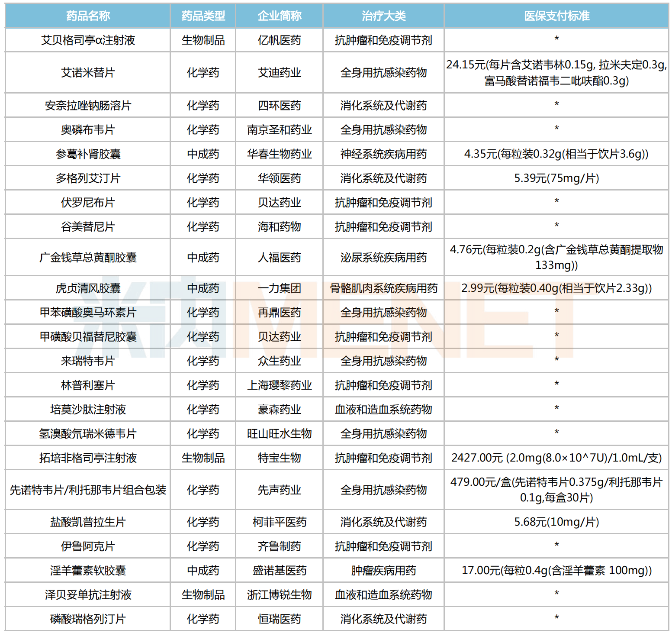Image resolution: width=672 pixels, height=633 pixels.
Task: Select 先诺特韦片/利托那韦片组合包装 cell
Action: (x=88, y=490)
